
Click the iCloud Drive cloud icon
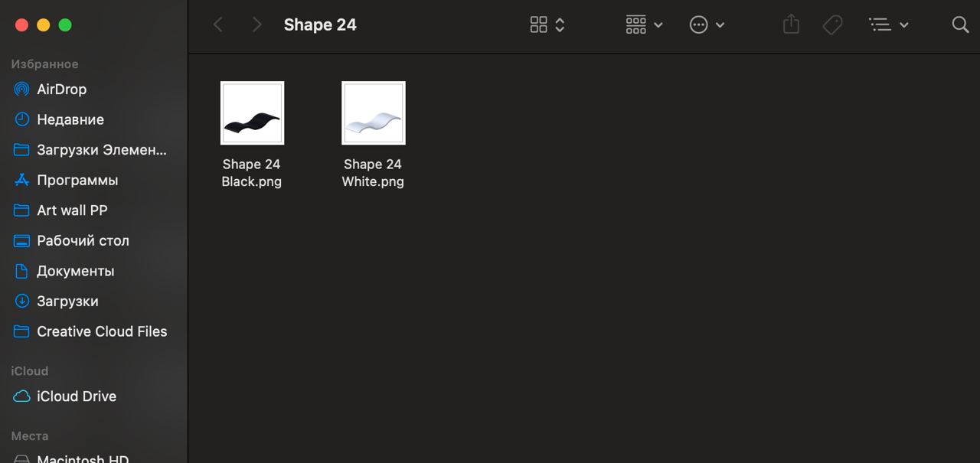(x=22, y=396)
